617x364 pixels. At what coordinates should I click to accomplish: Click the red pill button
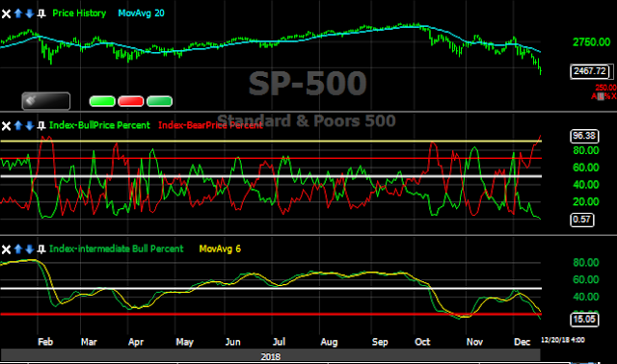tap(131, 101)
